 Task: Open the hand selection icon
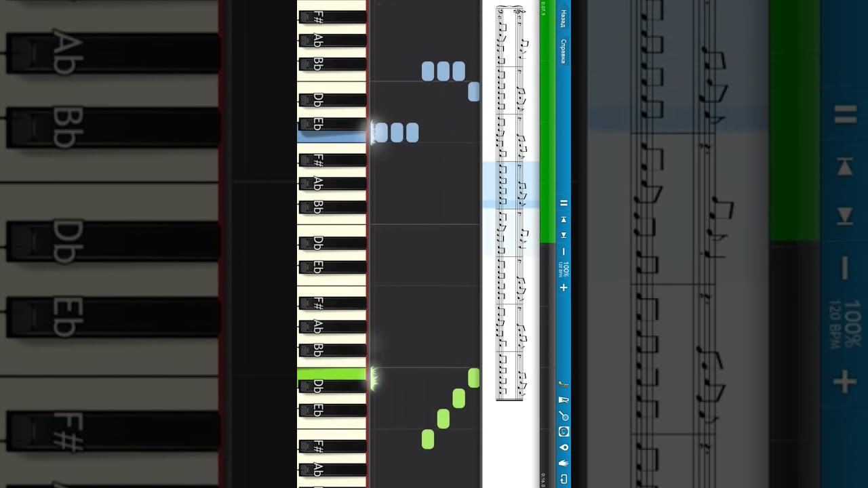tap(563, 463)
